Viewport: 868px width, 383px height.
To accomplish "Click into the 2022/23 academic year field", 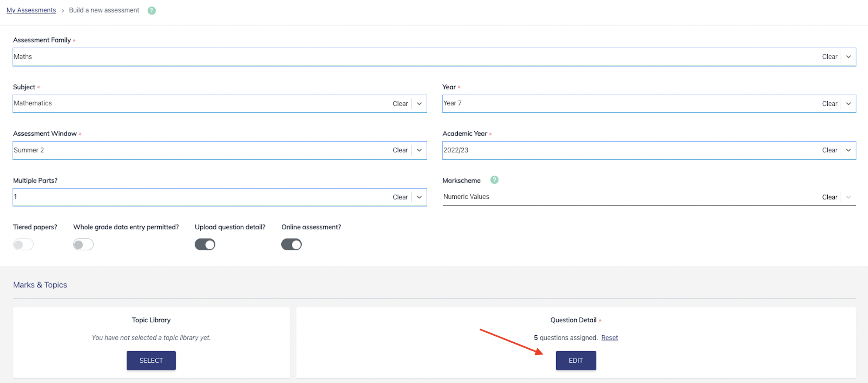I will pos(649,150).
